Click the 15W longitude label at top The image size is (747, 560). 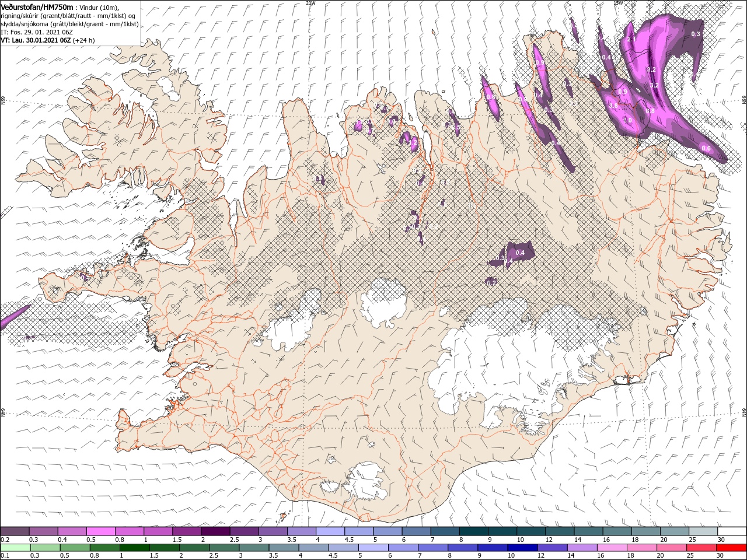click(x=618, y=3)
